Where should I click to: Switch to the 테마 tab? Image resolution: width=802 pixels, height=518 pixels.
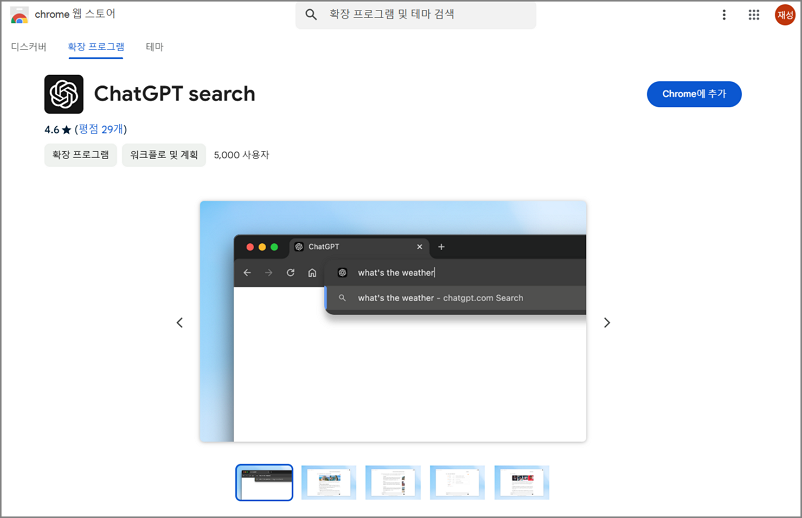coord(154,47)
